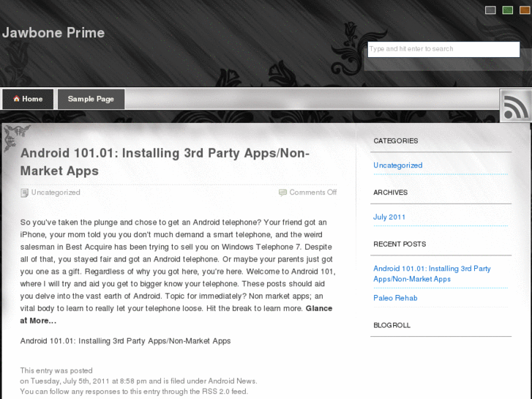Click the post title repeated below the excerpt
This screenshot has height=399, width=532.
coord(125,341)
